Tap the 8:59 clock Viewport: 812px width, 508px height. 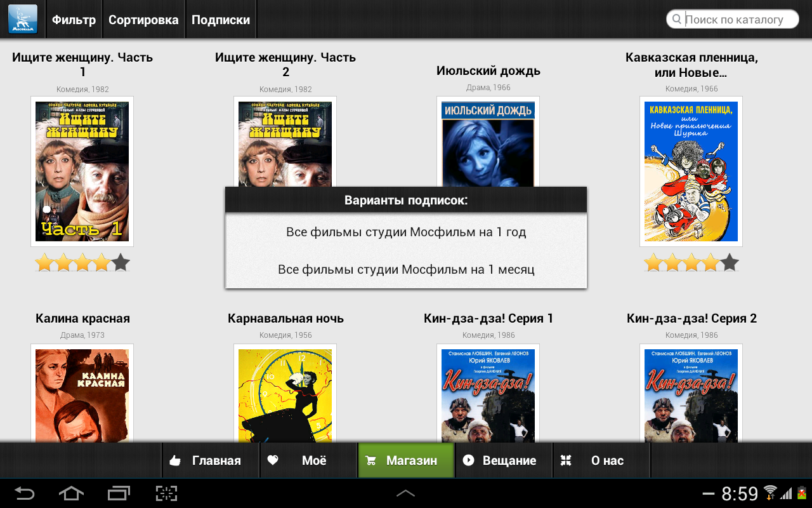(740, 493)
